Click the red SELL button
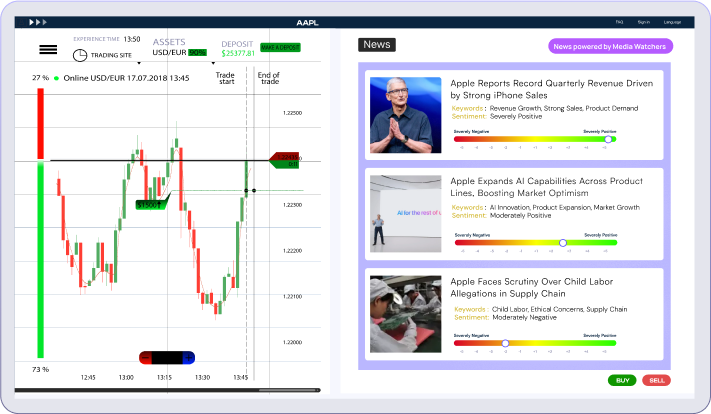Image resolution: width=711 pixels, height=414 pixels. (657, 380)
